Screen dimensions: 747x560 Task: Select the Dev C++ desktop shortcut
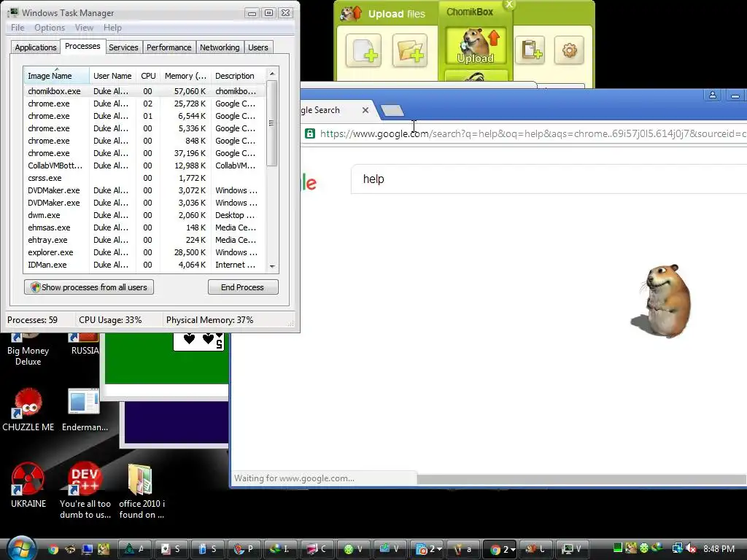click(85, 491)
